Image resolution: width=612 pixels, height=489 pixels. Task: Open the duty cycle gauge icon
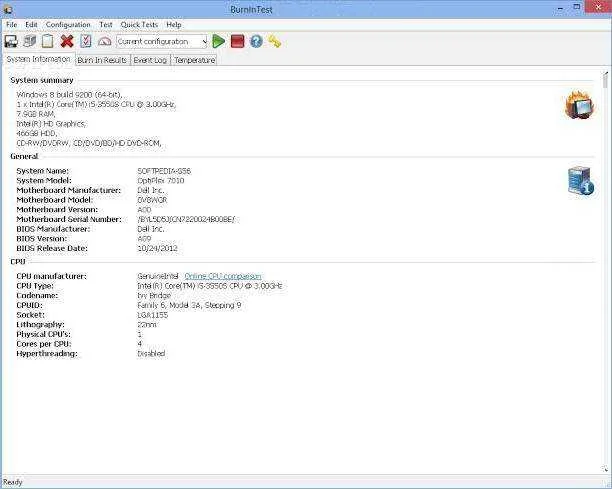pyautogui.click(x=105, y=41)
